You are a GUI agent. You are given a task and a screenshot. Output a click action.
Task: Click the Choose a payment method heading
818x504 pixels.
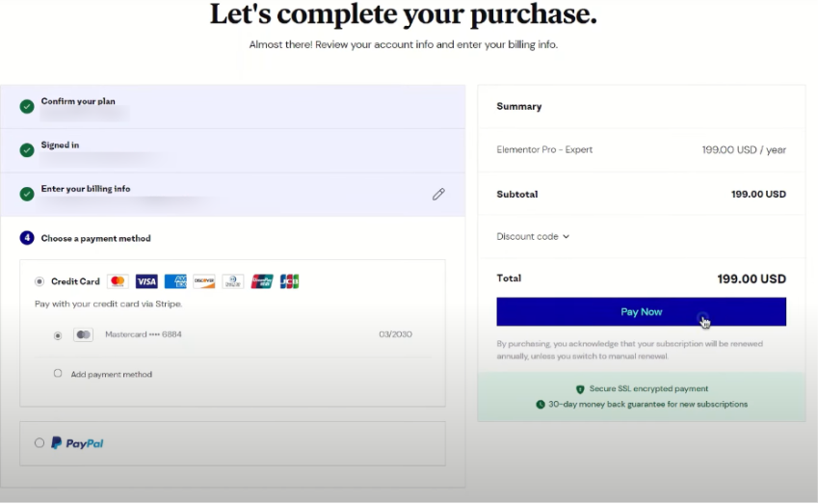95,238
